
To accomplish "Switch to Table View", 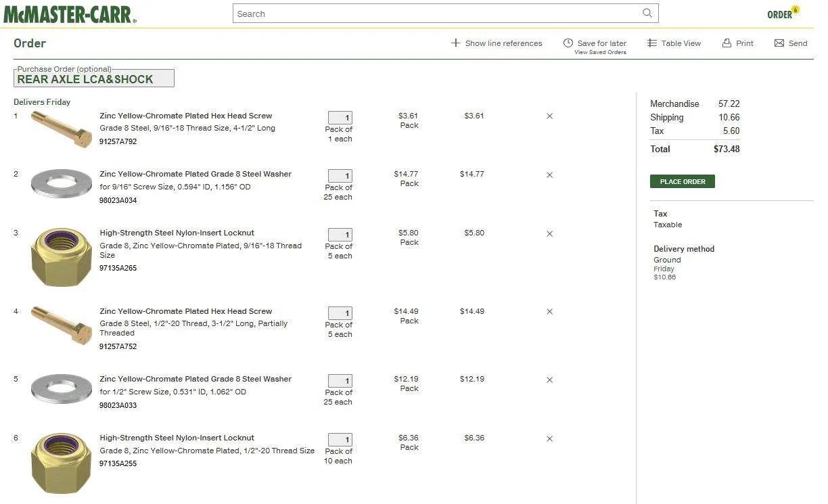I will 681,43.
